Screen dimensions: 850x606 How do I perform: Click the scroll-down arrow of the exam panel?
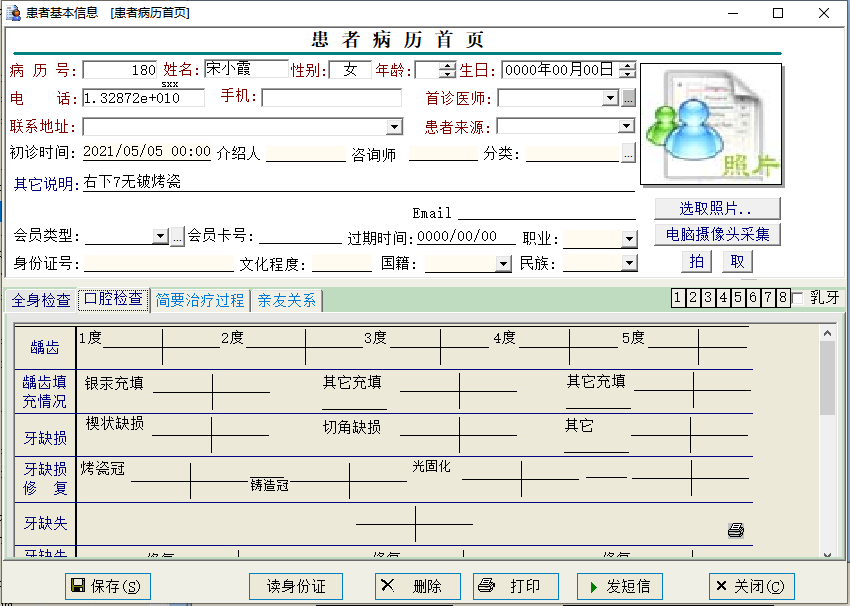click(827, 554)
